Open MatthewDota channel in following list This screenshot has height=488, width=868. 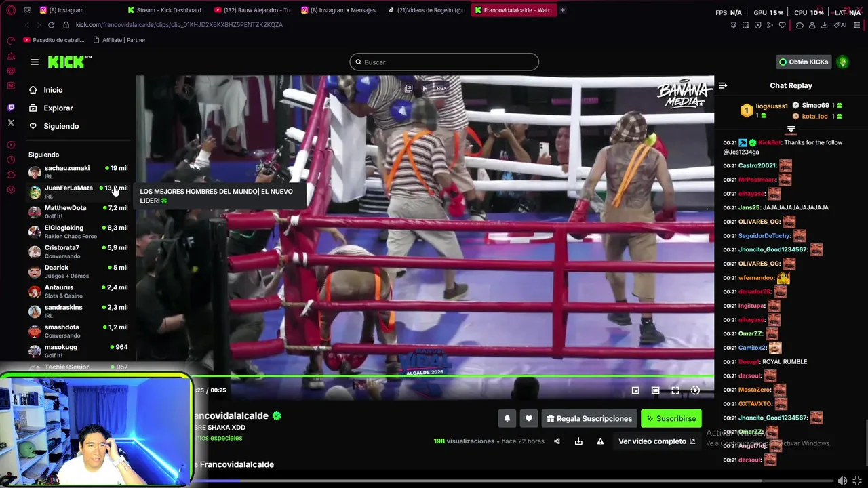tap(78, 211)
